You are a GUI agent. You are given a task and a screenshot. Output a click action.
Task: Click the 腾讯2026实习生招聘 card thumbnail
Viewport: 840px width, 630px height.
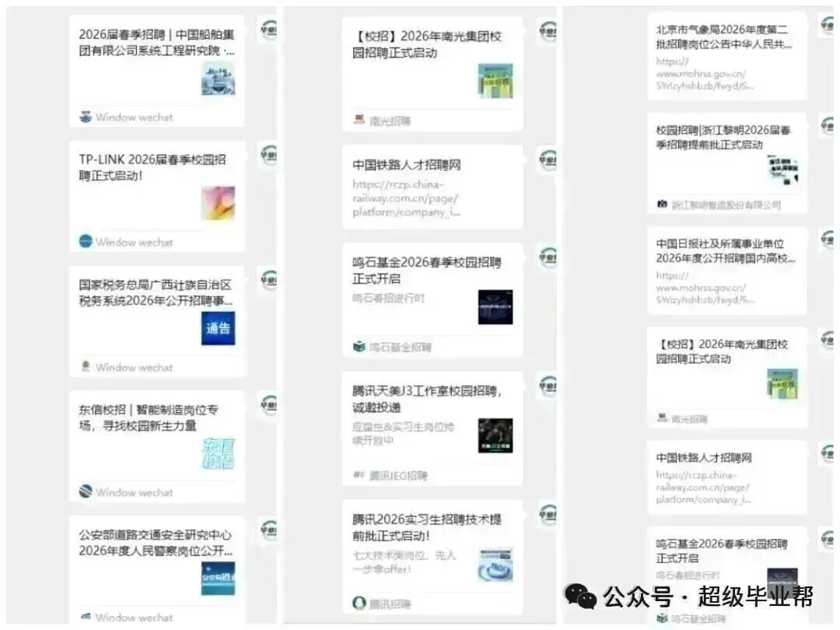coord(496,565)
